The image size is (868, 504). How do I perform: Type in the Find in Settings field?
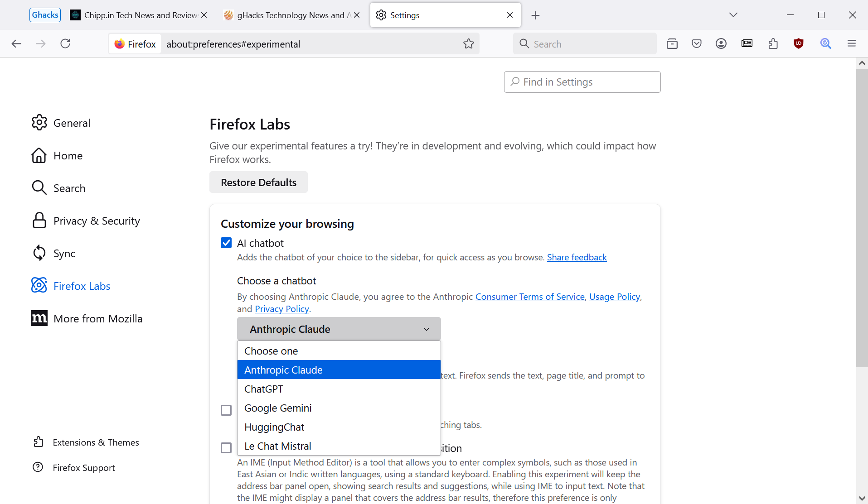coord(582,82)
